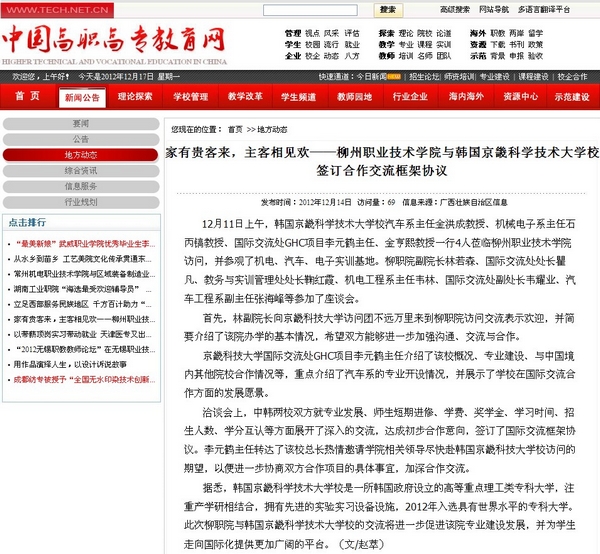Go to 首页 in the red navigation bar
This screenshot has width=600, height=554.
27,97
